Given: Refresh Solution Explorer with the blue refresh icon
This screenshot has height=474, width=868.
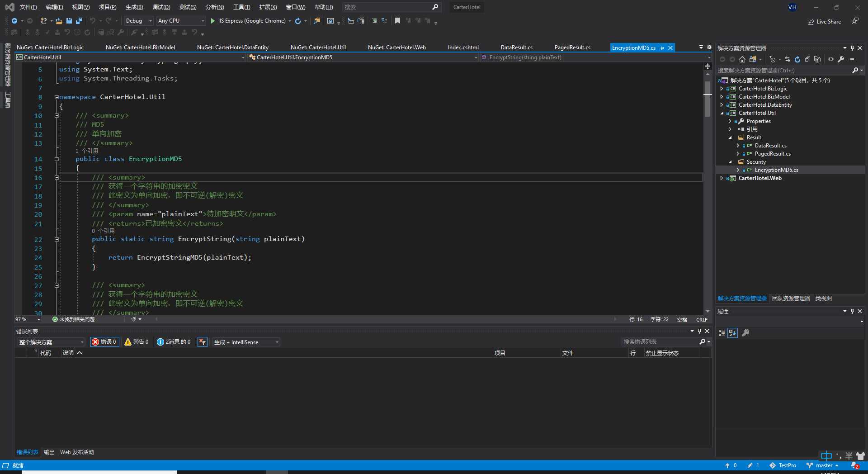Looking at the screenshot, I should [797, 59].
